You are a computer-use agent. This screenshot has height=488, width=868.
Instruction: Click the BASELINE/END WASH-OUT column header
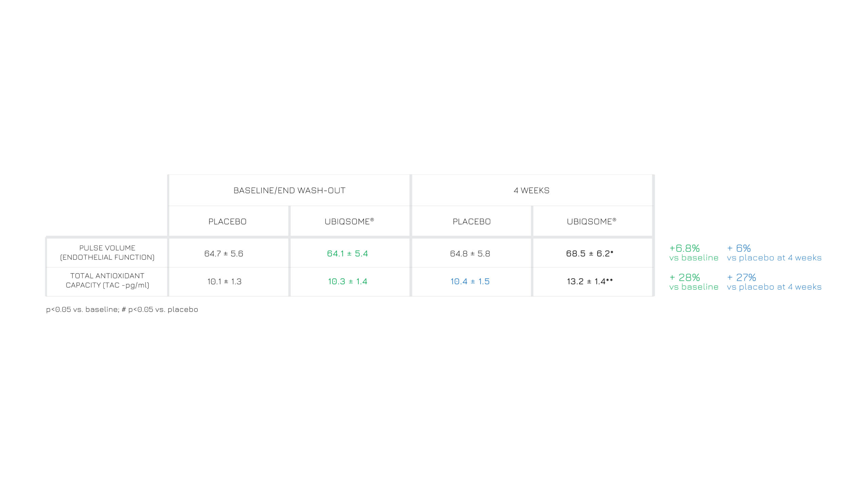(x=289, y=190)
